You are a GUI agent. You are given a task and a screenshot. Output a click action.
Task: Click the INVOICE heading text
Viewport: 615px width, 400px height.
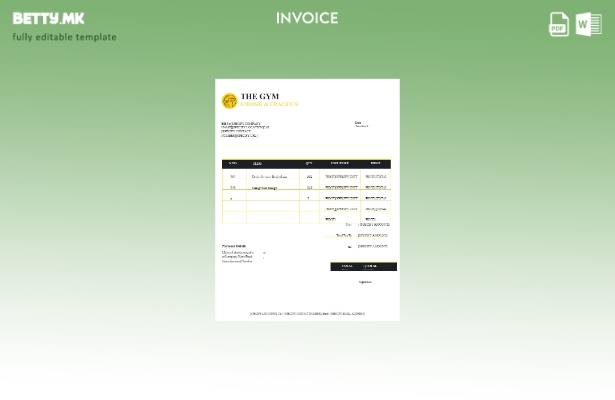pyautogui.click(x=307, y=18)
